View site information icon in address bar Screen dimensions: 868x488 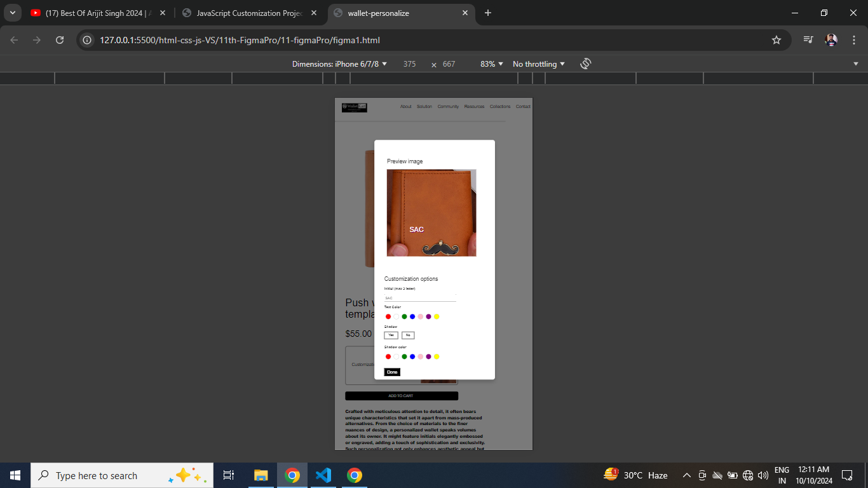click(x=88, y=40)
